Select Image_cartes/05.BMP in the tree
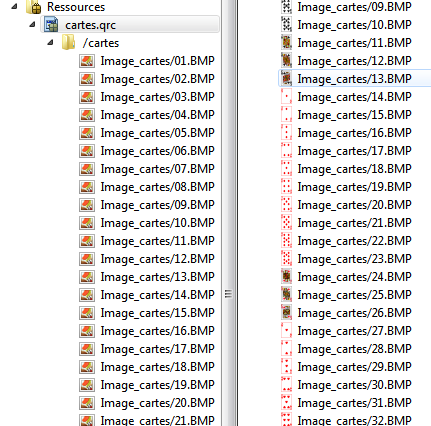 [157, 133]
